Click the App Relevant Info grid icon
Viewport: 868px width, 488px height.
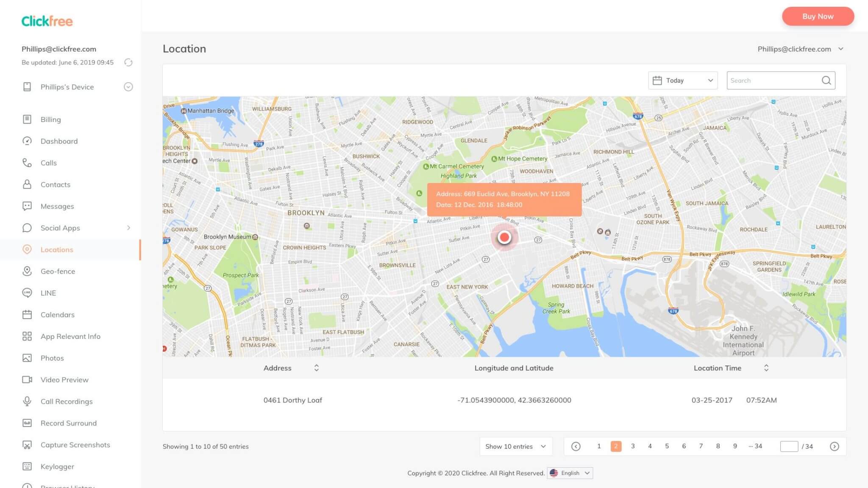27,336
